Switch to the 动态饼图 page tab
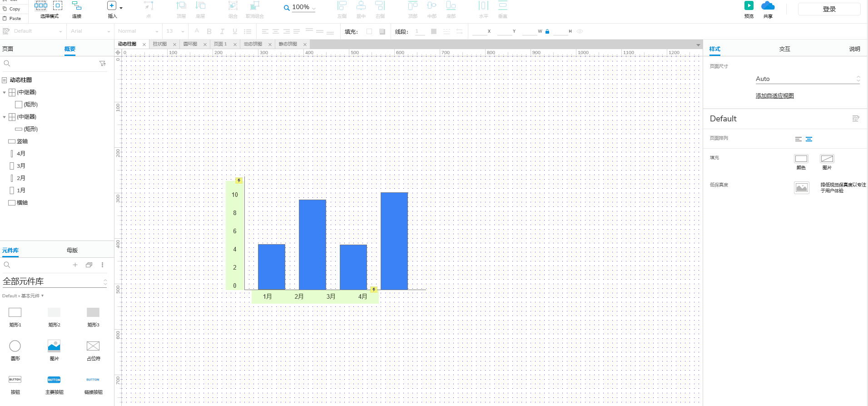 point(253,44)
